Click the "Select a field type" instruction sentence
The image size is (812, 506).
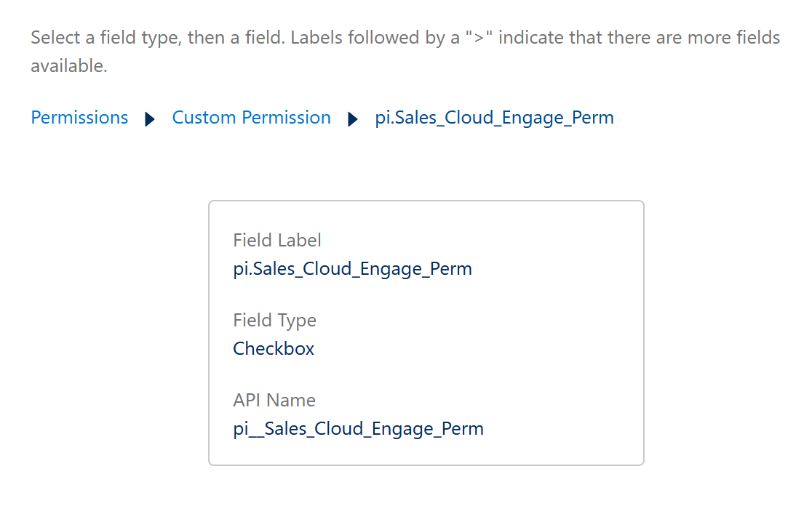click(x=106, y=37)
